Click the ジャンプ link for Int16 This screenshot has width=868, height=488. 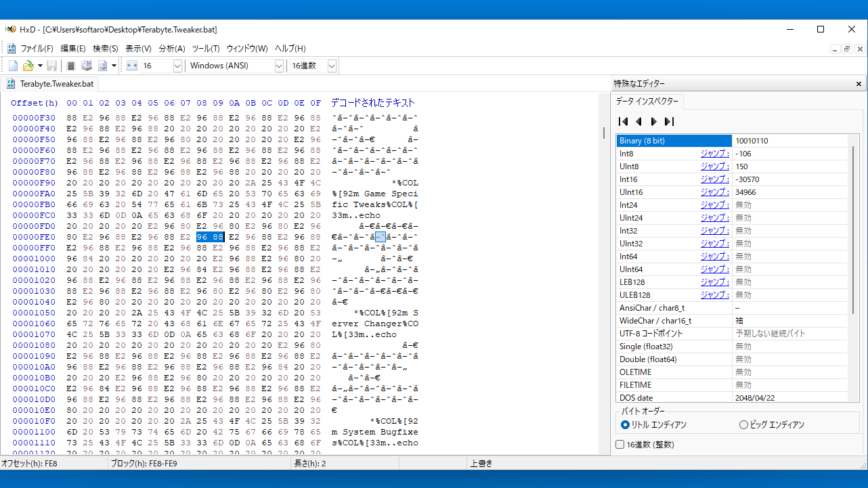pos(714,179)
